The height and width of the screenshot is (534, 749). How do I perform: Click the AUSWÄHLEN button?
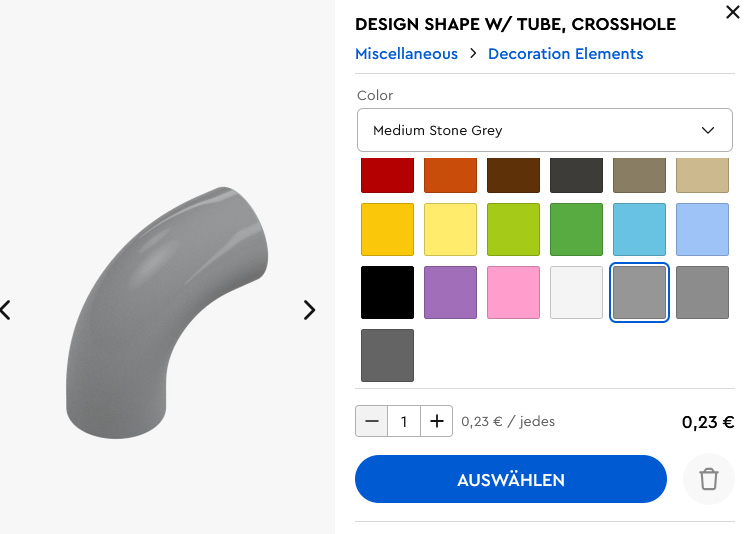click(x=511, y=479)
